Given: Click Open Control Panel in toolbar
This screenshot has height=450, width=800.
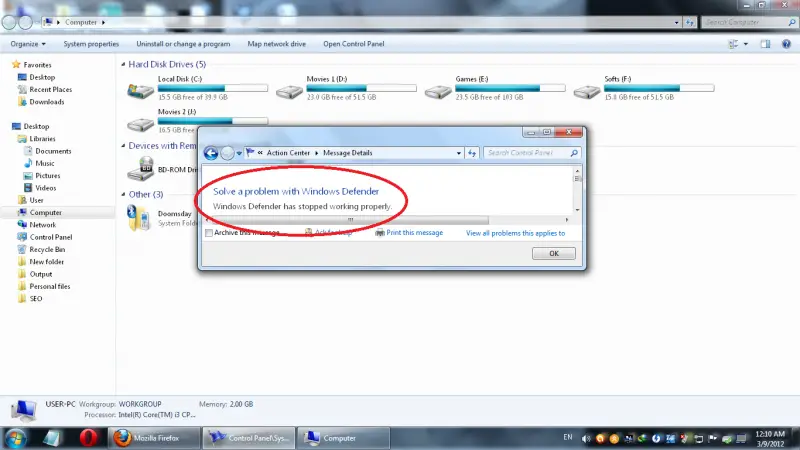Looking at the screenshot, I should click(354, 44).
